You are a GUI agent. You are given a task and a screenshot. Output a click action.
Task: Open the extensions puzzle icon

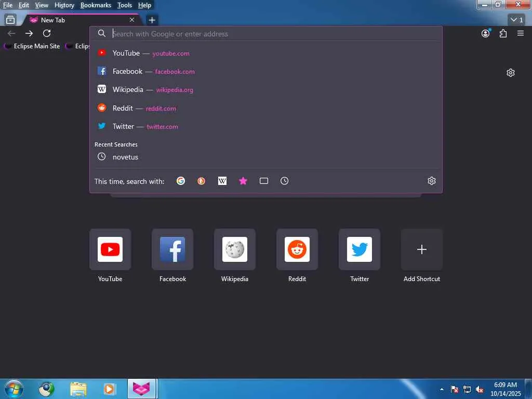(503, 33)
